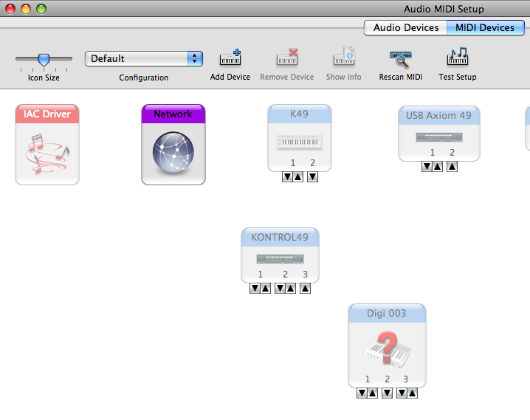
Task: Click the green zoom window button
Action: pyautogui.click(x=41, y=9)
